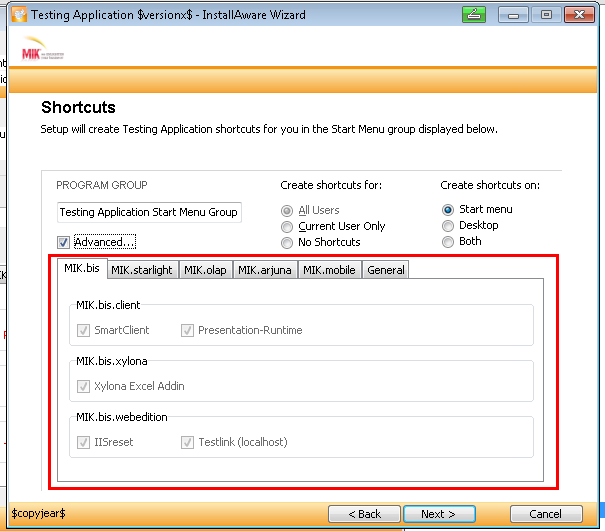Toggle the Presentation-Runtime checkbox

pyautogui.click(x=187, y=330)
